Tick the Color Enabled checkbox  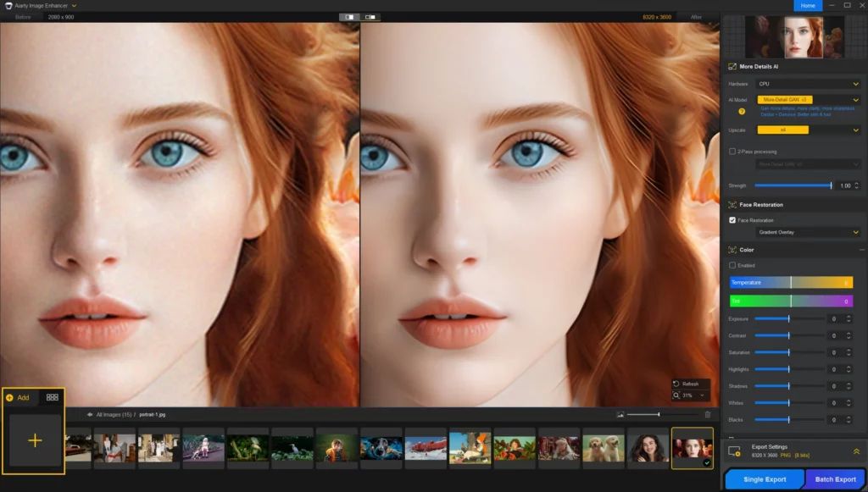point(732,265)
